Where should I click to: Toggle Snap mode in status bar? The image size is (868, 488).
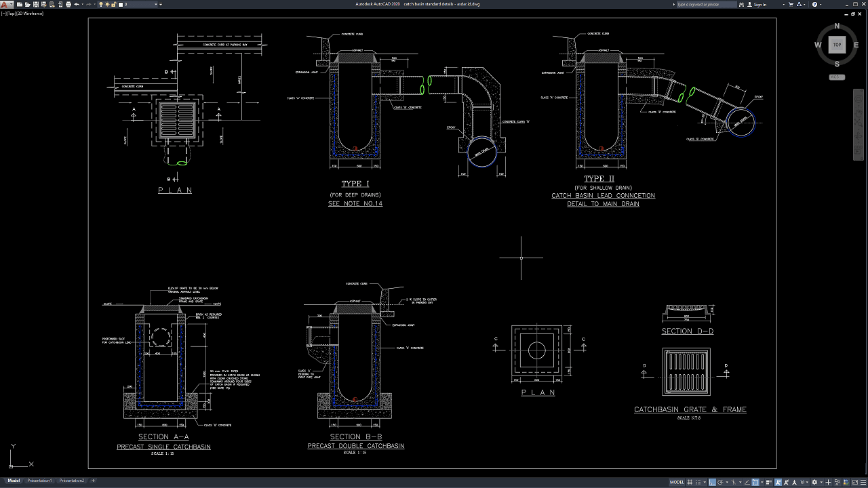698,482
